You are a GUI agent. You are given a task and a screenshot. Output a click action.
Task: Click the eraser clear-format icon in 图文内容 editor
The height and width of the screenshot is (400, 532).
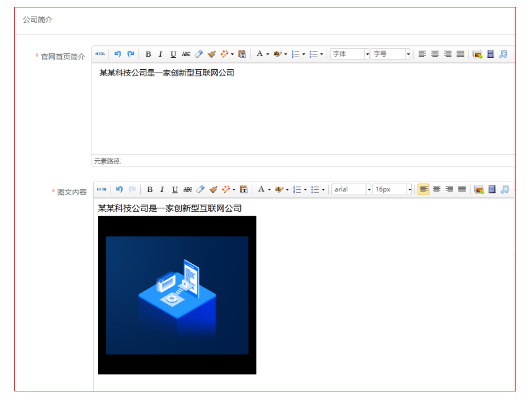click(201, 189)
